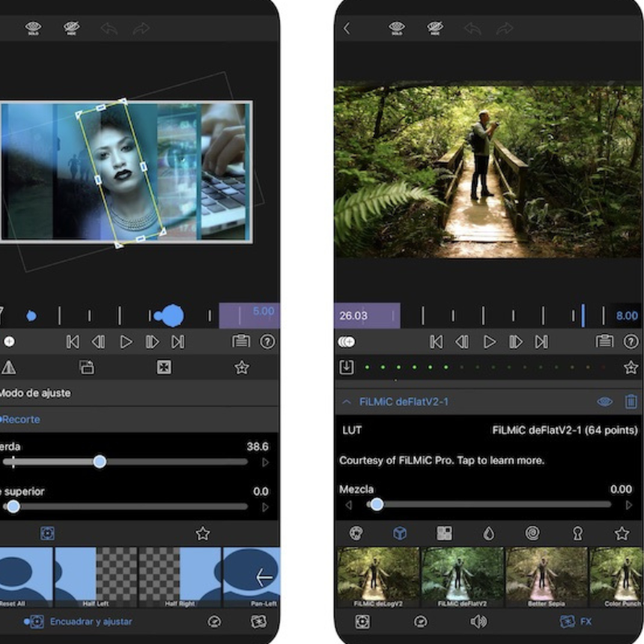Go back using the chevron on right phone

347,28
